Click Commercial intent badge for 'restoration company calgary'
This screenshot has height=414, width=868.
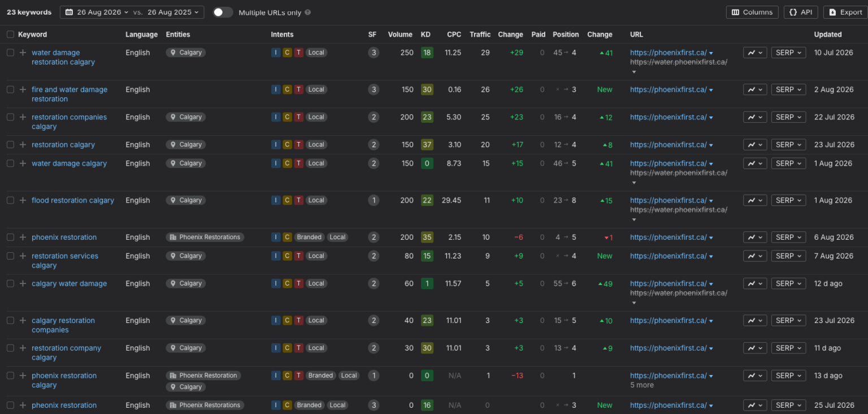(287, 348)
